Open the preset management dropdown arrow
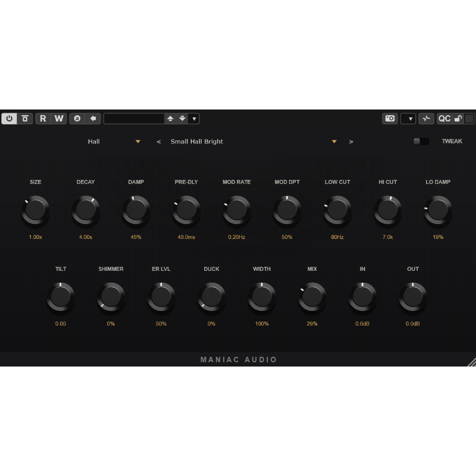Image resolution: width=476 pixels, height=476 pixels. 194,119
